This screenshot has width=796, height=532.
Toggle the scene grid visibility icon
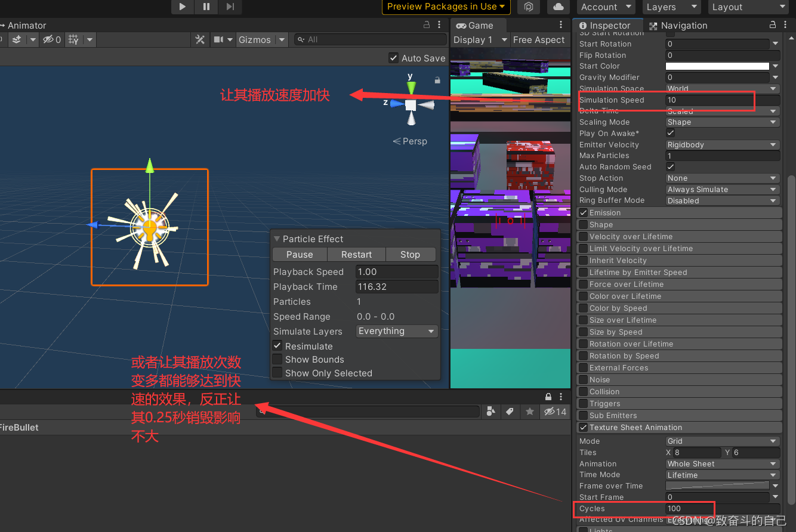click(x=73, y=39)
